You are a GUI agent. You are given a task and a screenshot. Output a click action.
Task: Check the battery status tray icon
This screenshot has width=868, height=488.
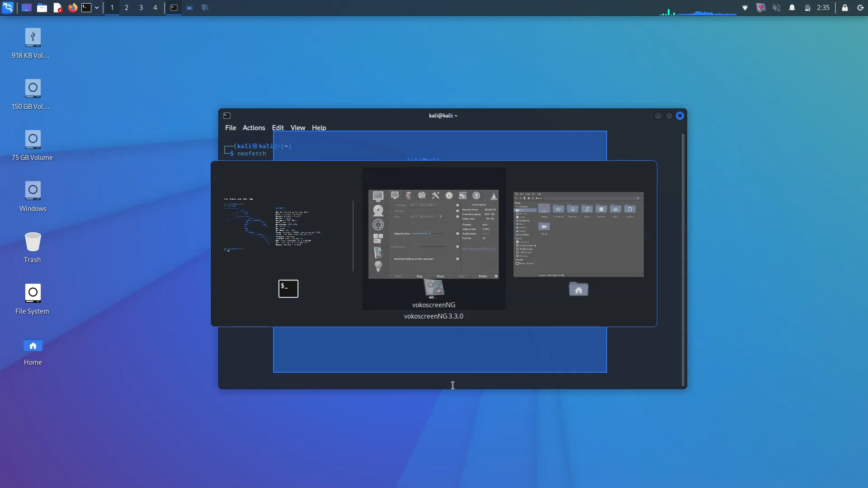(808, 7)
